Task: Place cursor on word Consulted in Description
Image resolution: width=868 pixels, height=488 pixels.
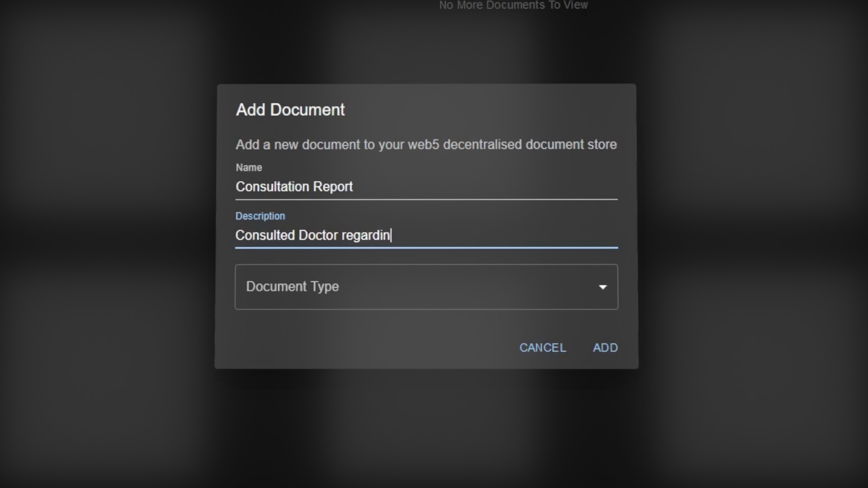Action: (265, 235)
